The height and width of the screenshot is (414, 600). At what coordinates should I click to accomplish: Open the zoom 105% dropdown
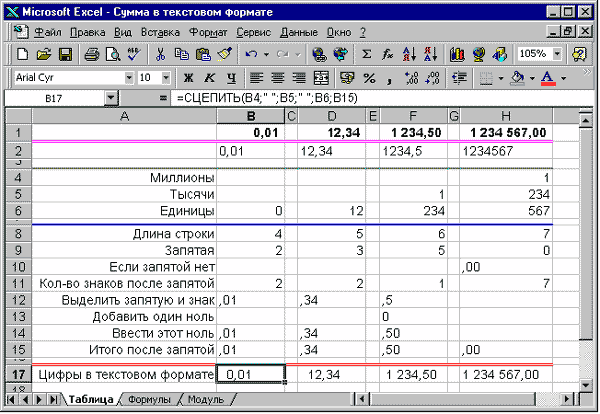click(558, 54)
